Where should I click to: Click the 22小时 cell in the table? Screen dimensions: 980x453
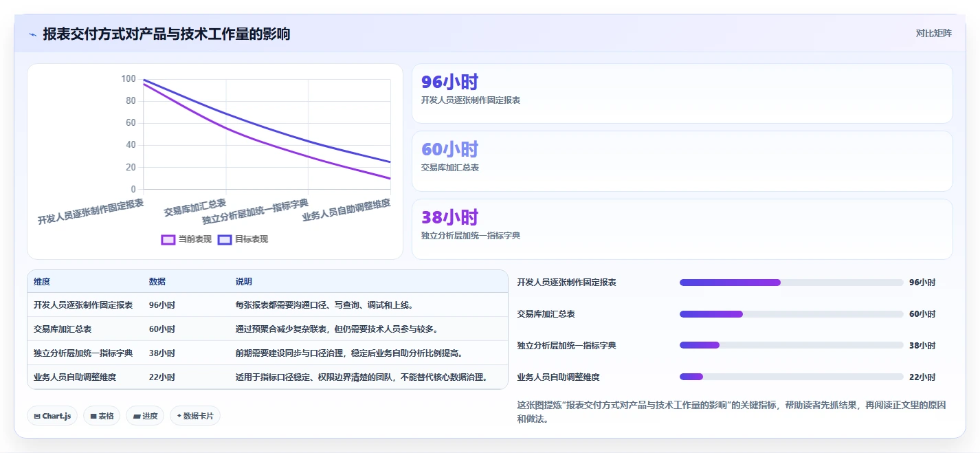click(x=162, y=377)
